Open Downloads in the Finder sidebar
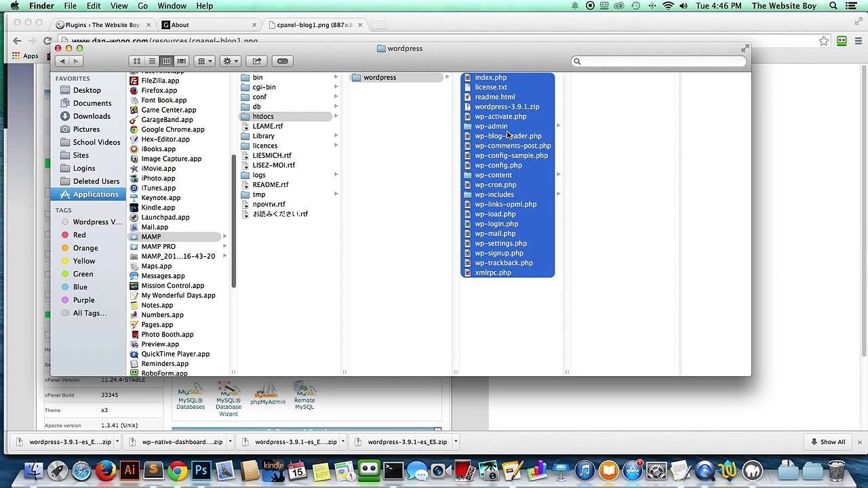The image size is (868, 488). [x=92, y=116]
